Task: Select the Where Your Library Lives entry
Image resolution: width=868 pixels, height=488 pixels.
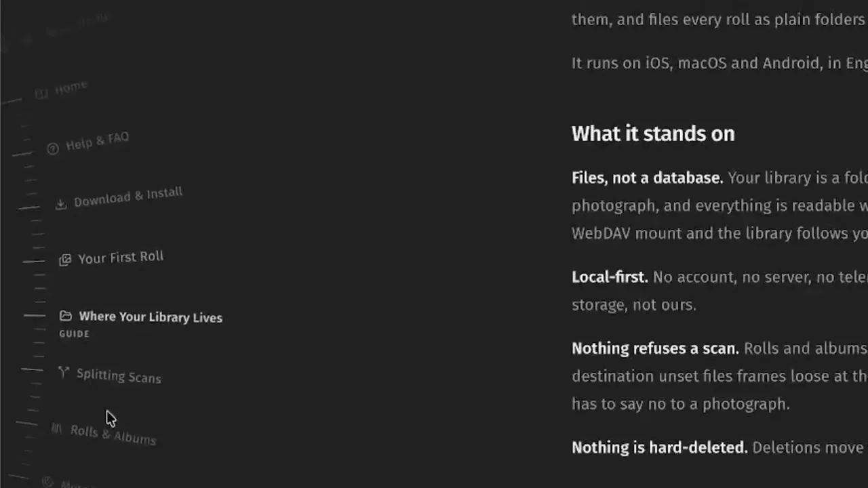Action: 151,317
